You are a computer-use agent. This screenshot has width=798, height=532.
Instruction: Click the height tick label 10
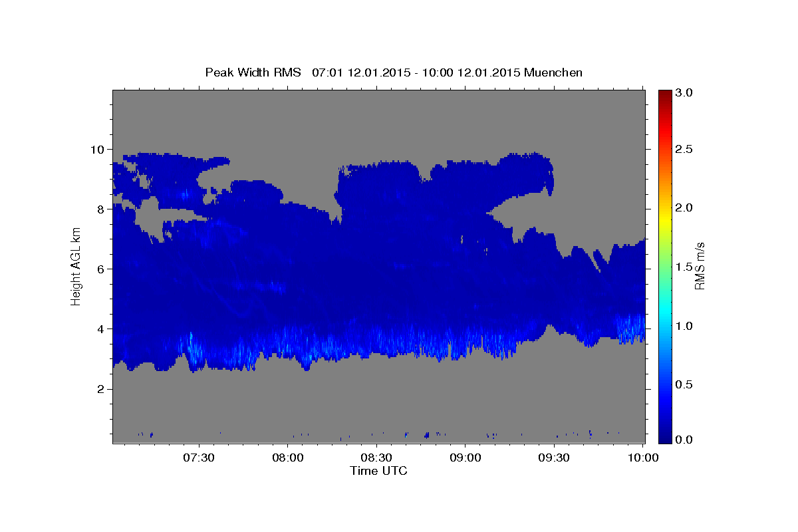click(99, 149)
